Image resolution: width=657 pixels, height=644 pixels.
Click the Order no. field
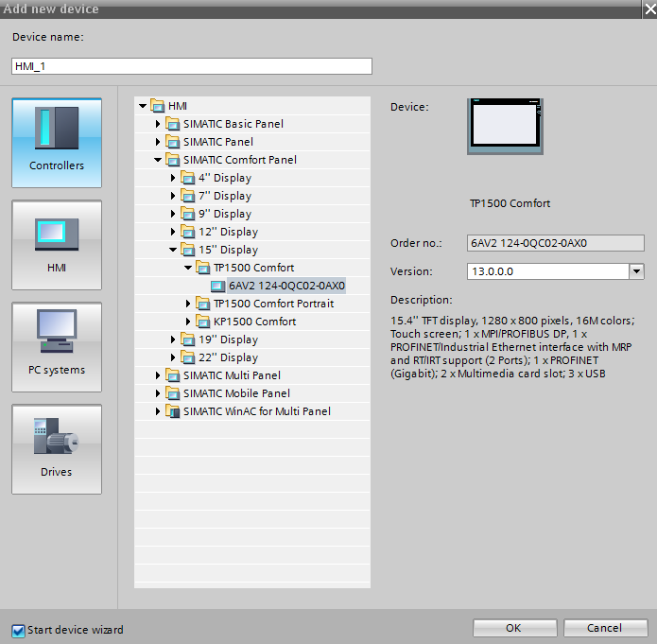point(556,243)
